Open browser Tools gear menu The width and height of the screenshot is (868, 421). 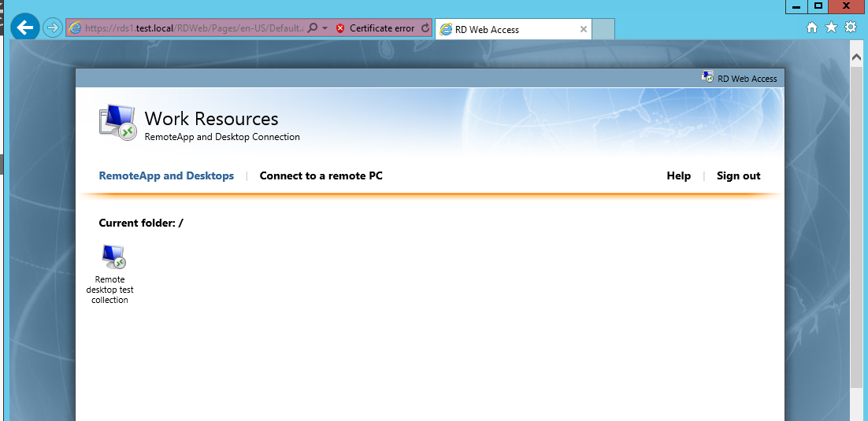851,27
